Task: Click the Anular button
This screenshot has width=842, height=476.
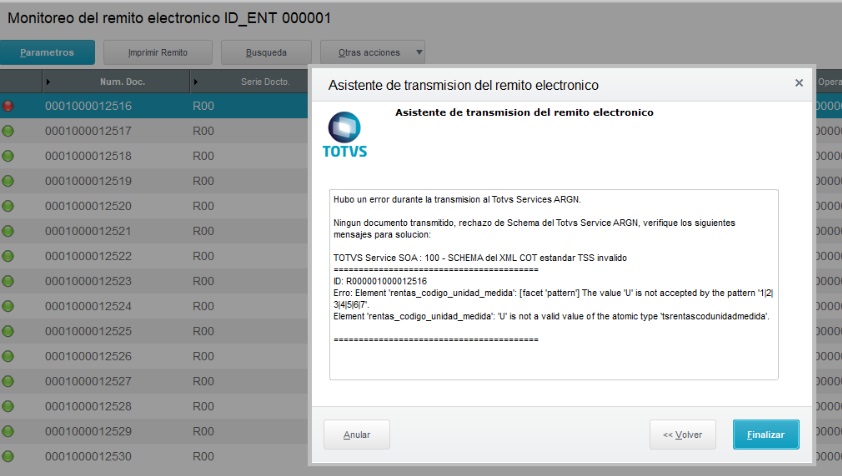Action: point(357,435)
